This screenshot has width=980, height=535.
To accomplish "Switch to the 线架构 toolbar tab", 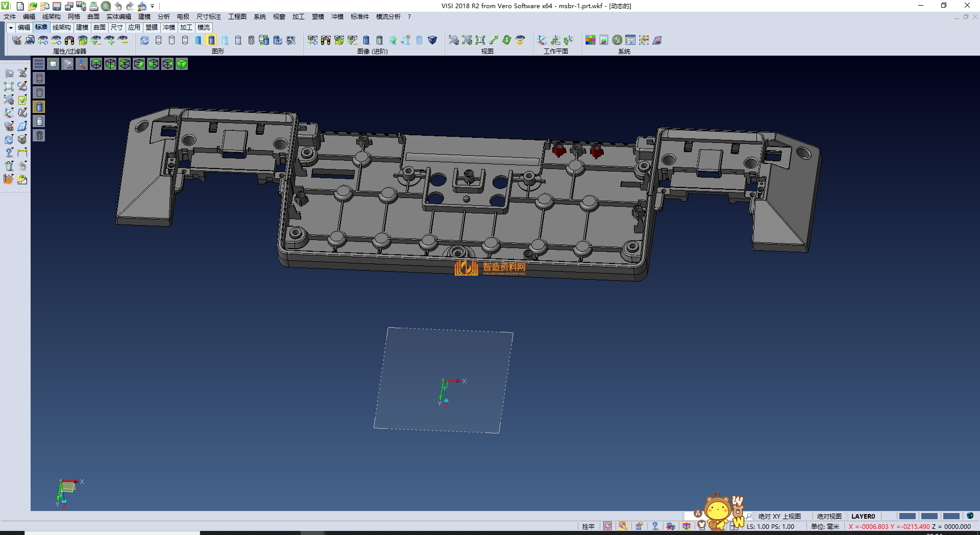I will point(61,28).
